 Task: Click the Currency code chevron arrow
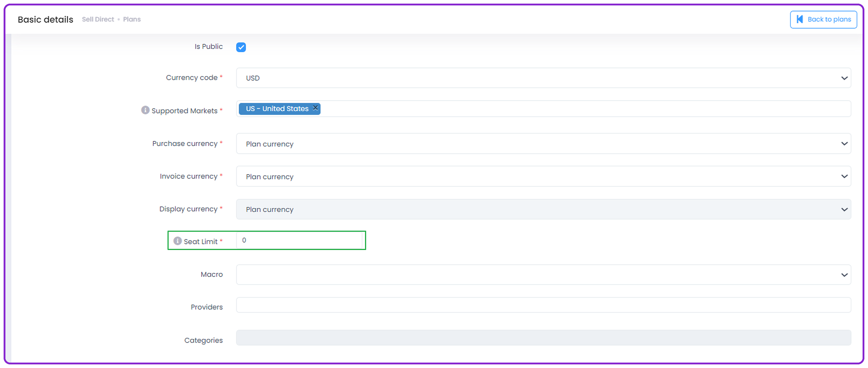[844, 78]
